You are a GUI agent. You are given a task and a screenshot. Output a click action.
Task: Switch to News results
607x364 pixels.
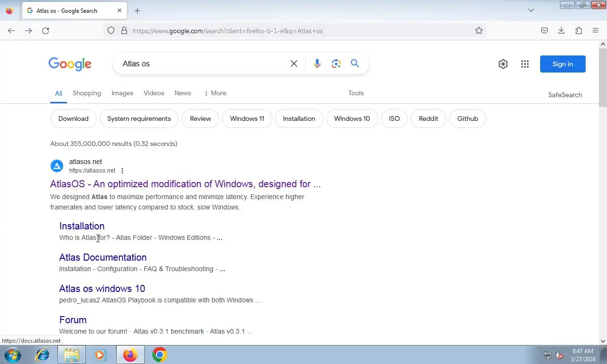[183, 93]
